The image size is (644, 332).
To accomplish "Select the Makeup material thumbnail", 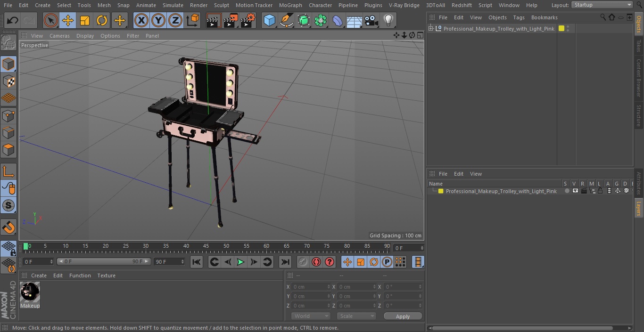I will click(30, 292).
